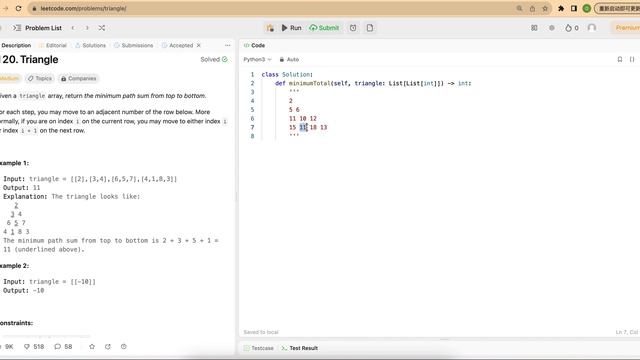The height and width of the screenshot is (360, 640).
Task: Toggle the Auto complete lock setting
Action: click(x=289, y=59)
